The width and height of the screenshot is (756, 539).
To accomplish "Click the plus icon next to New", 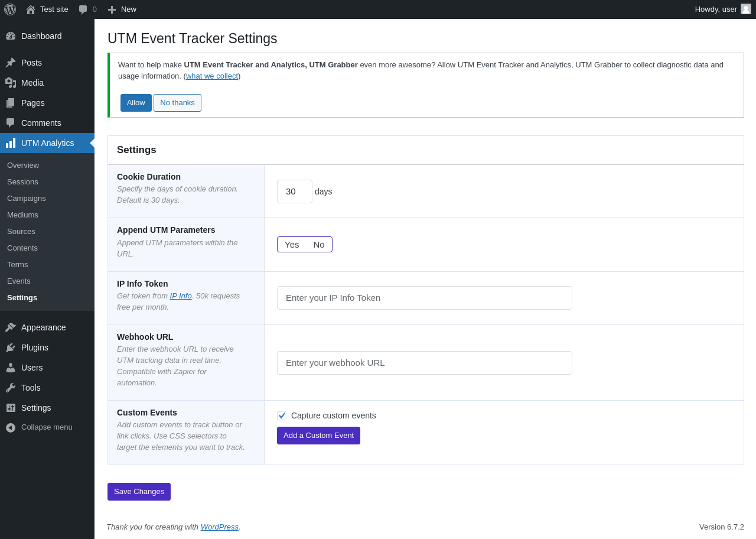I will 112,9.
